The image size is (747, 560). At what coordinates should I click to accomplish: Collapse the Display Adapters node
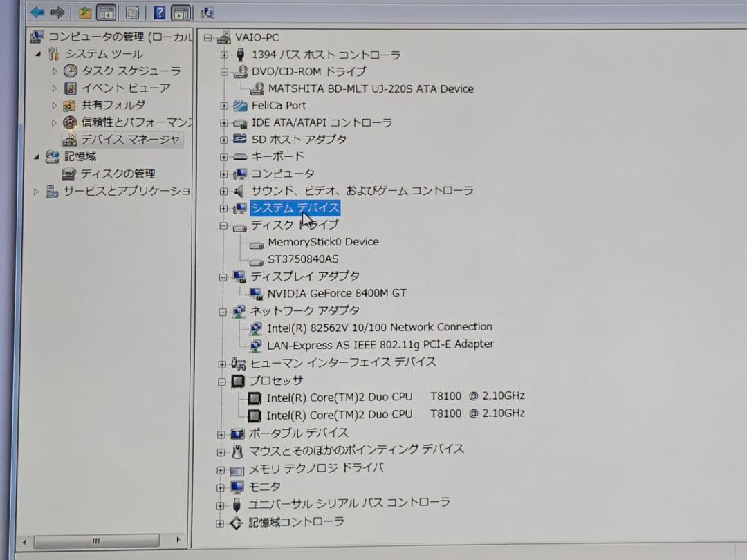pos(223,277)
